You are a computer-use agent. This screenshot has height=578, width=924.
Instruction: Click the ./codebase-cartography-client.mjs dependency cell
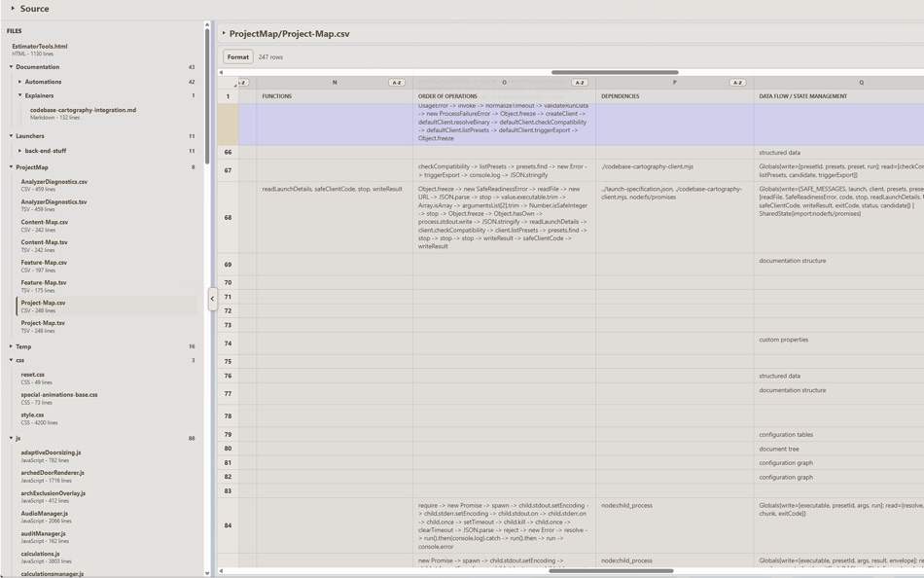(674, 170)
